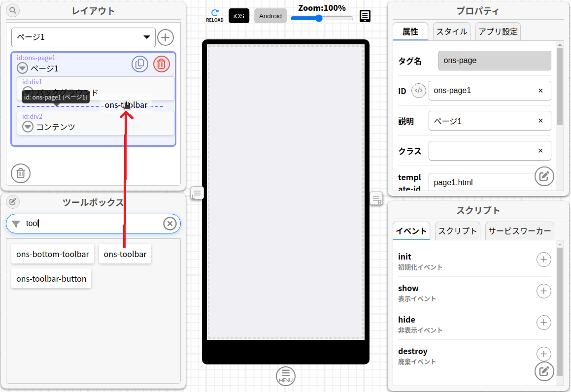The width and height of the screenshot is (571, 392).
Task: Click the RELOAD icon
Action: coord(214,15)
